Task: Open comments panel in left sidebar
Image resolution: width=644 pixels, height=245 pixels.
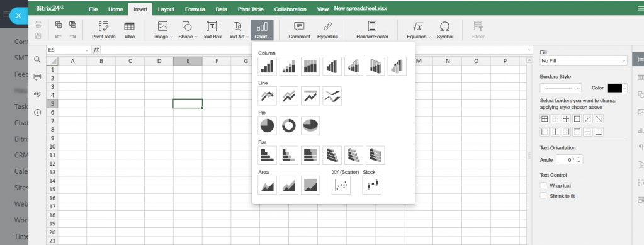Action: coord(37,77)
